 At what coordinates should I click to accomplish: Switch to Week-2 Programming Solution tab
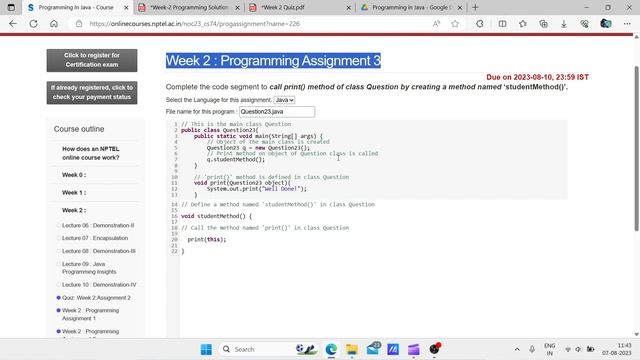coord(189,7)
